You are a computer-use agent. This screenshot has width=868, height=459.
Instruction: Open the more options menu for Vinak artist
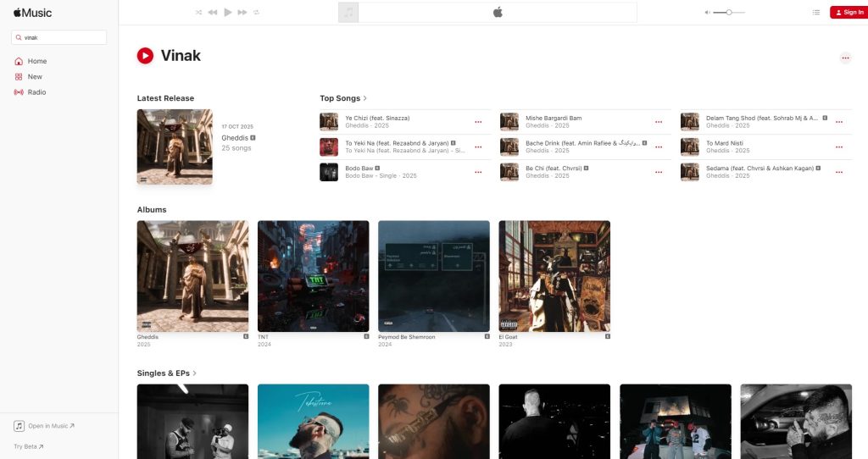click(x=844, y=58)
